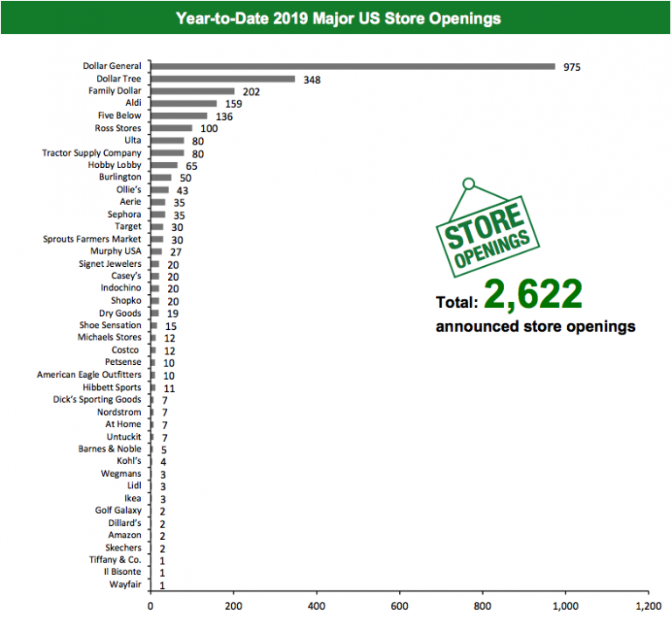Click the 'Kohl's' label
This screenshot has width=672, height=631.
tap(129, 461)
